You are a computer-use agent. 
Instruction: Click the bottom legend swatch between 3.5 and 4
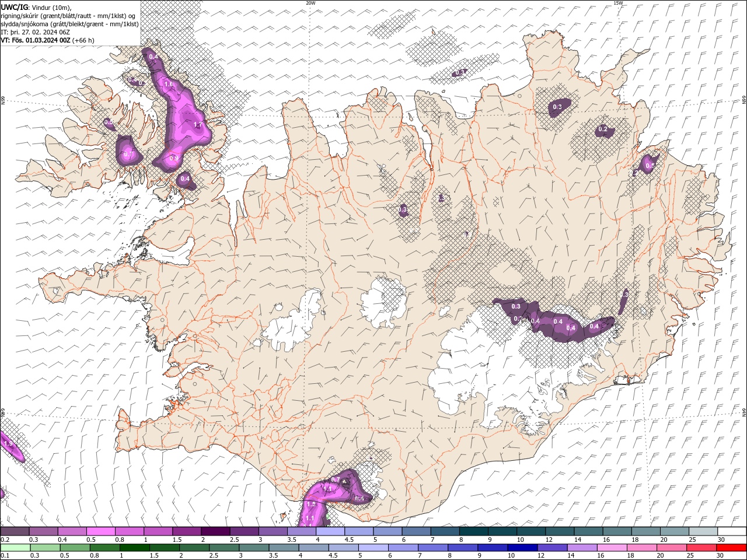point(285,547)
